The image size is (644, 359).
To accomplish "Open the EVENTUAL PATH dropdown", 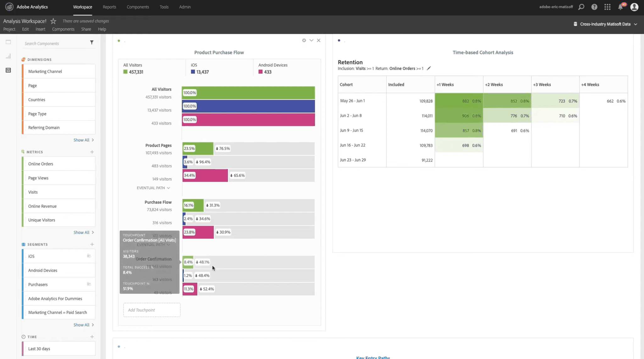I will [x=153, y=188].
